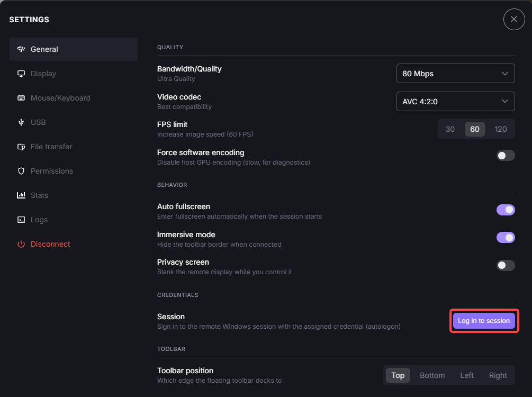Click the Log in to session button

tap(484, 321)
